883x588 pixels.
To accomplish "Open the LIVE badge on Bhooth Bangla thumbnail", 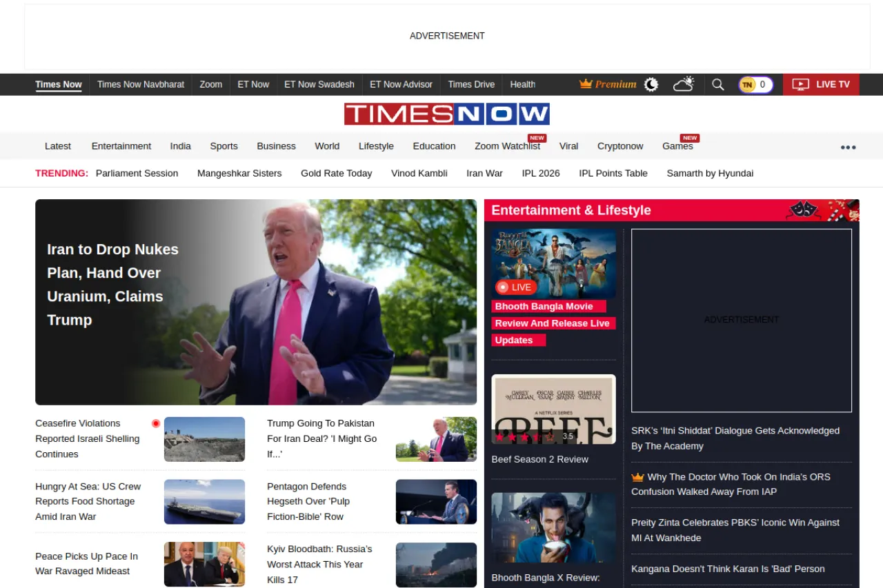I will tap(515, 287).
